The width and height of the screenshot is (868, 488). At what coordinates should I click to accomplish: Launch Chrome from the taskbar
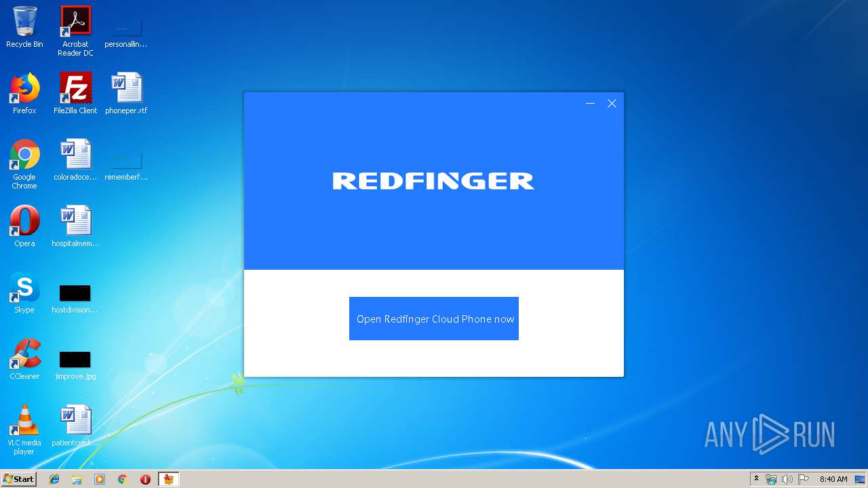[x=123, y=479]
